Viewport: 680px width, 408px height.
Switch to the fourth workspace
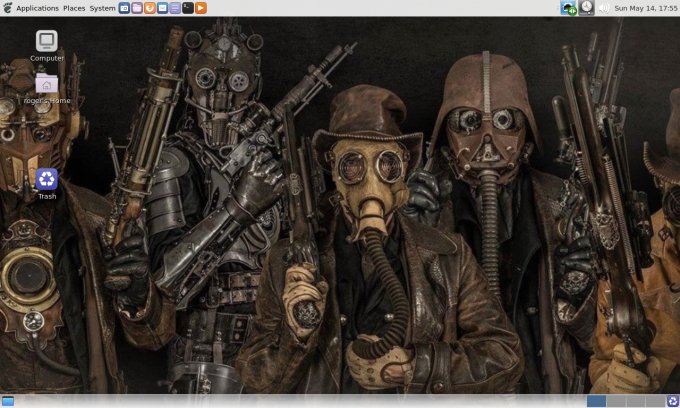click(x=655, y=401)
